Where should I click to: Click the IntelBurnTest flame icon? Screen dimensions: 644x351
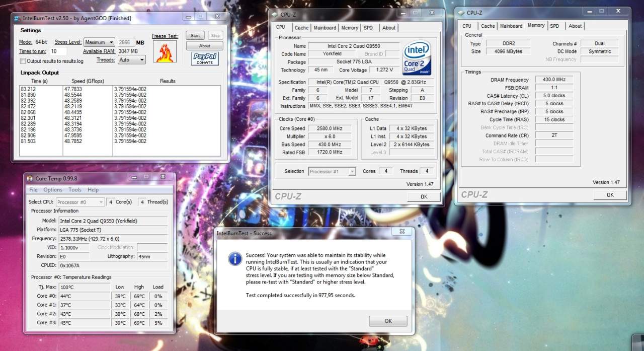[x=165, y=51]
